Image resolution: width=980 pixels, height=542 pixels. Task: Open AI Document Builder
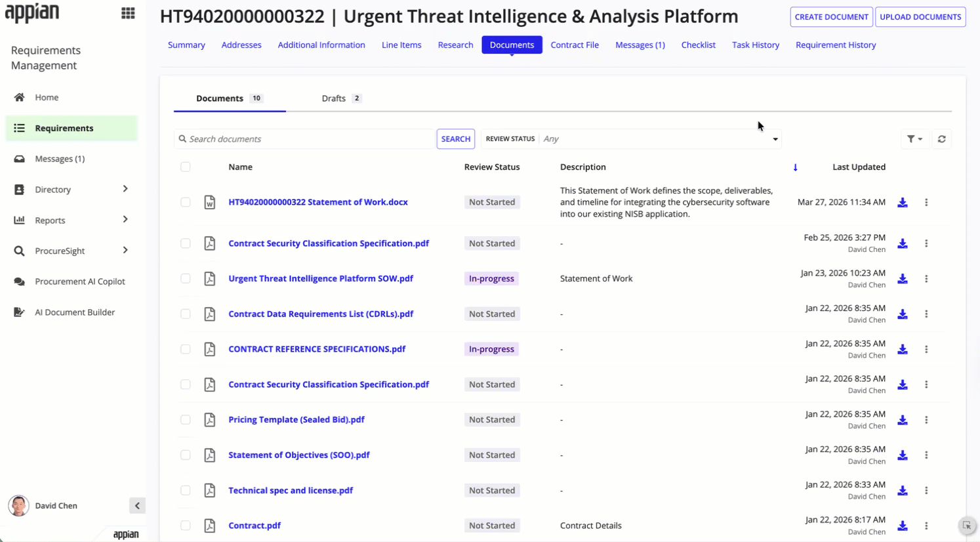[71, 312]
